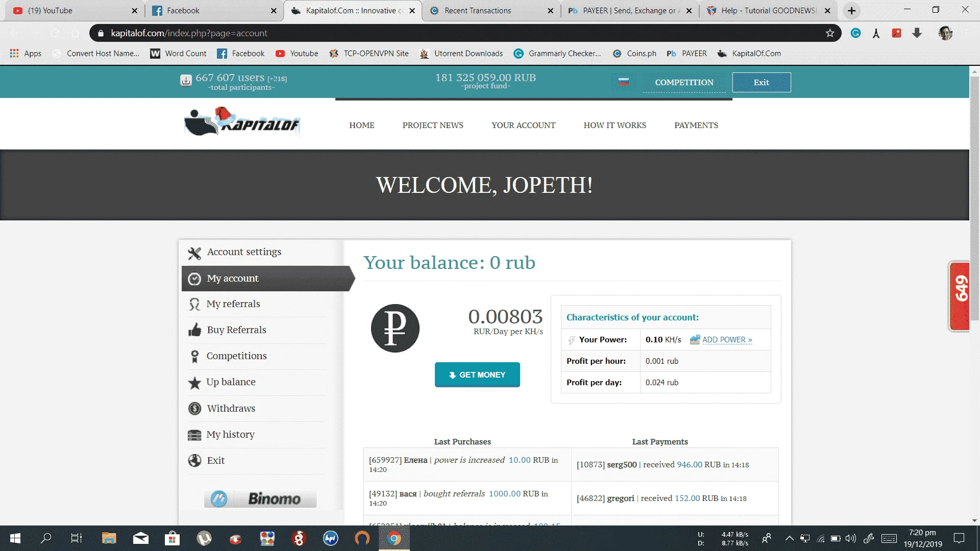The width and height of the screenshot is (980, 551).
Task: Open PROJECT NEWS in the navigation
Action: pos(433,125)
